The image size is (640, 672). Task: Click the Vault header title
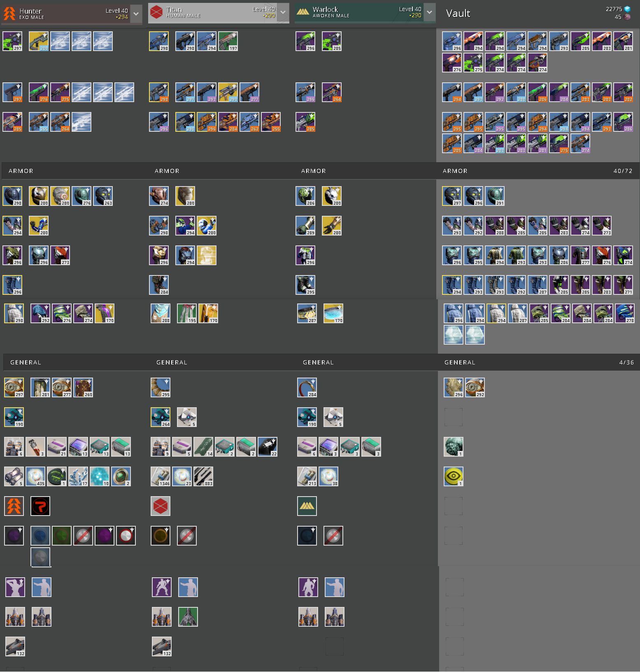pos(458,14)
